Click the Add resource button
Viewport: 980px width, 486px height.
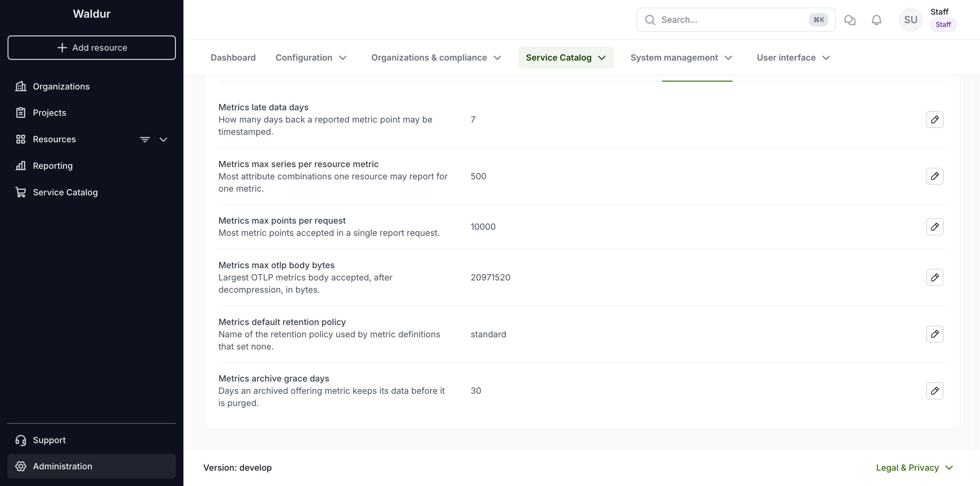[x=91, y=48]
